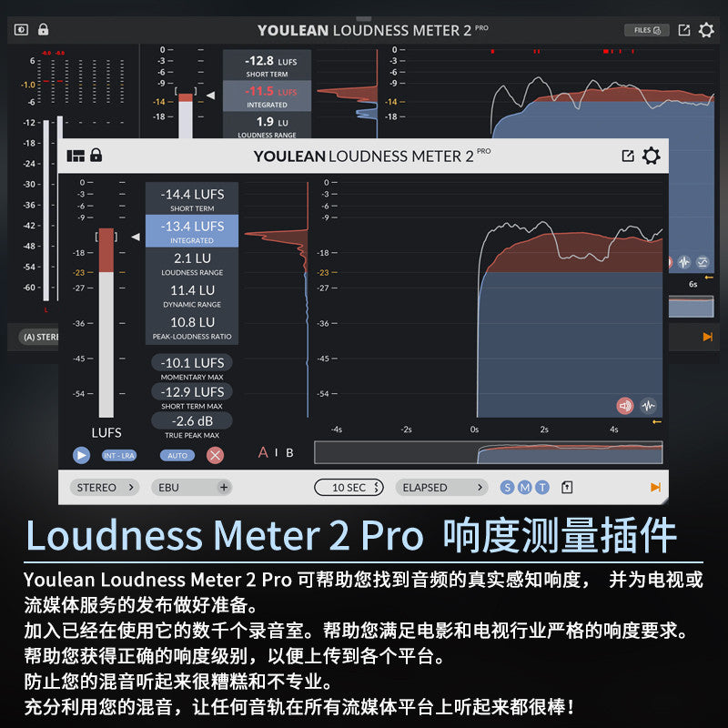The height and width of the screenshot is (728, 728).
Task: Select the 11.4 LU Dynamic Range readout
Action: [192, 295]
